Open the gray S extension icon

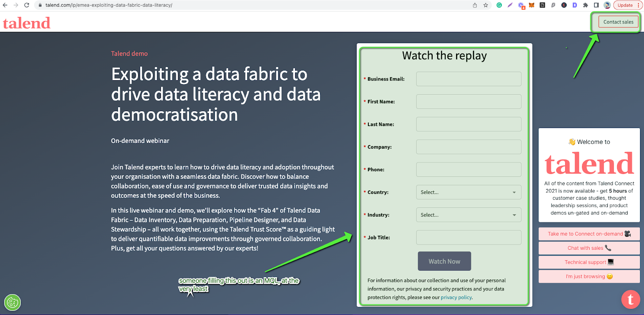[x=553, y=5]
